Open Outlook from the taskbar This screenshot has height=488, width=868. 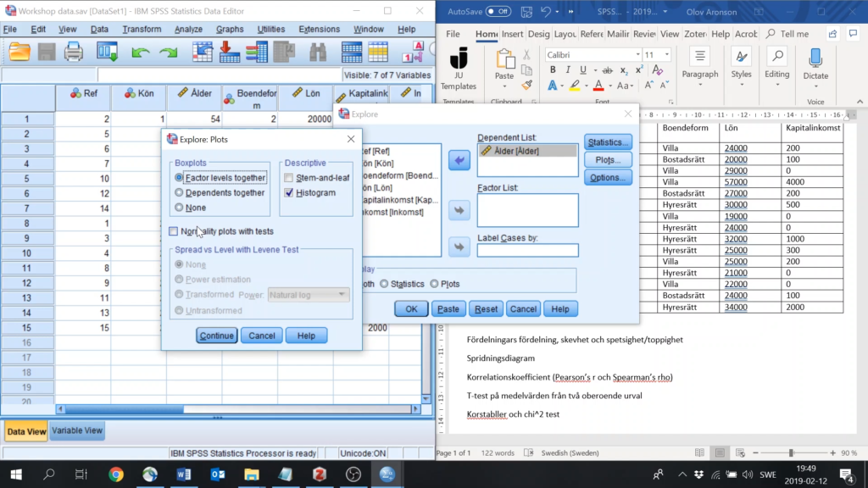coord(218,474)
